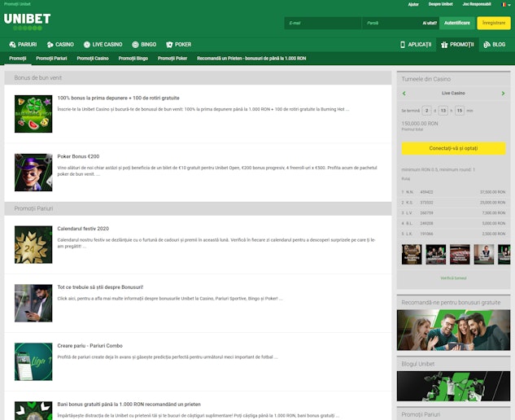
Task: Click the friends referral banner image
Action: [x=454, y=330]
